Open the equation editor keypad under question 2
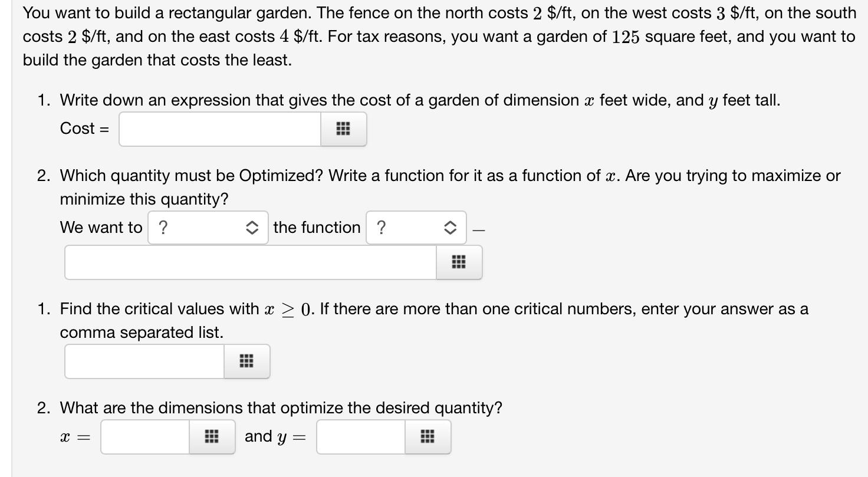This screenshot has width=868, height=477. coord(459,262)
